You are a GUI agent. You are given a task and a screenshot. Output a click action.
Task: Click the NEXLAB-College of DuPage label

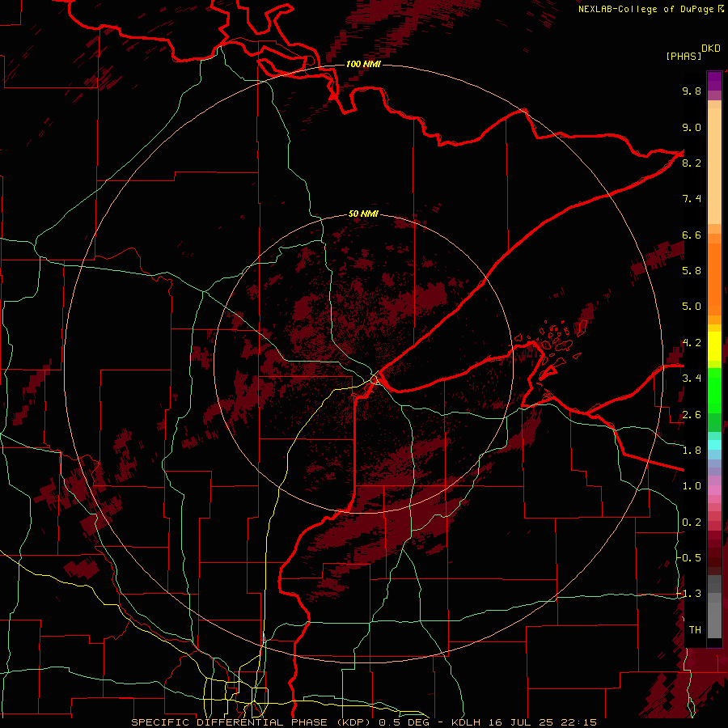[x=650, y=9]
